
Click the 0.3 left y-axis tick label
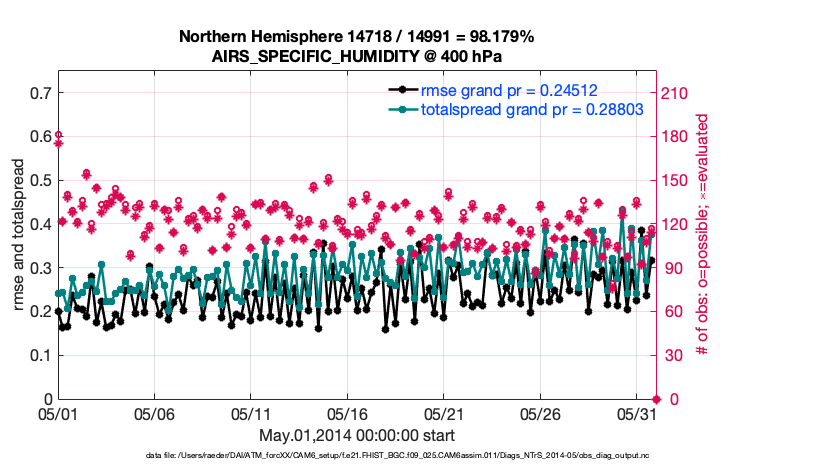(x=41, y=268)
